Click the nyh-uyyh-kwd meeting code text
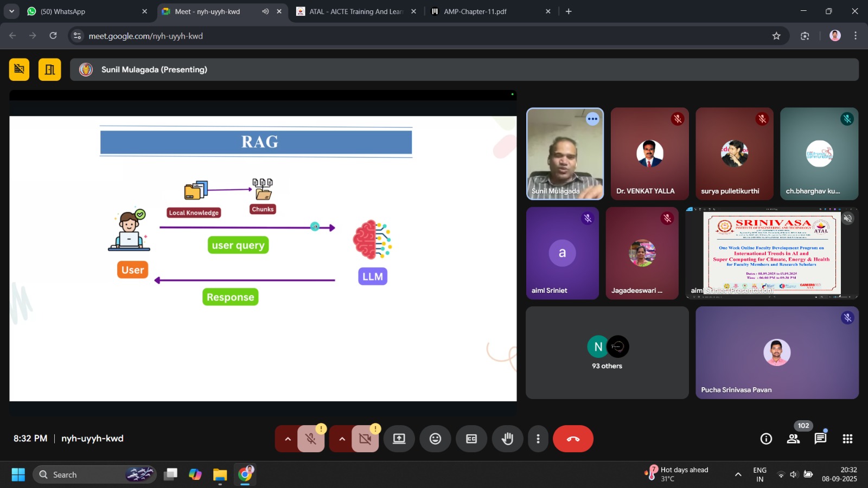The image size is (868, 488). tap(92, 438)
